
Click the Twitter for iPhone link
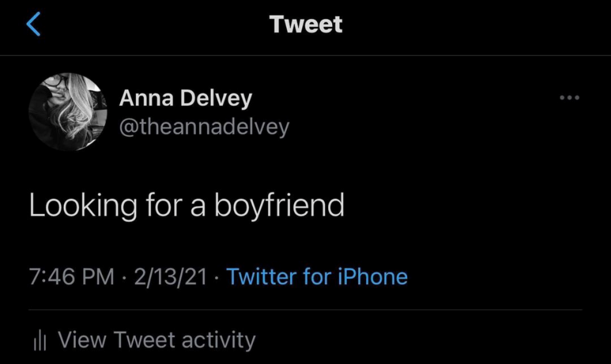pyautogui.click(x=317, y=277)
